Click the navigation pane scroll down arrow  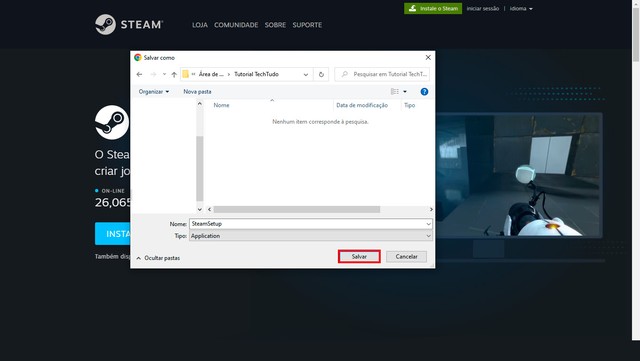tap(200, 209)
